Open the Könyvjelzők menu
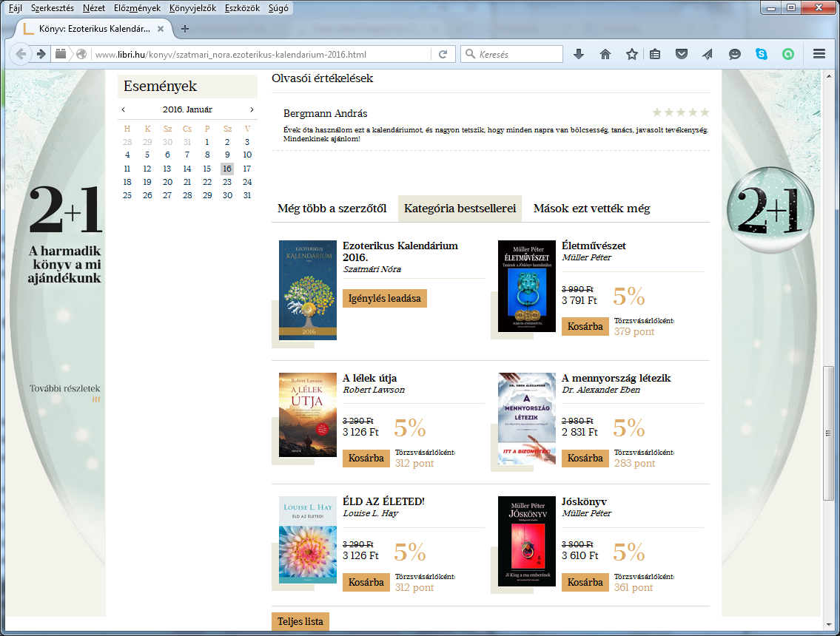This screenshot has width=840, height=636. click(x=193, y=8)
